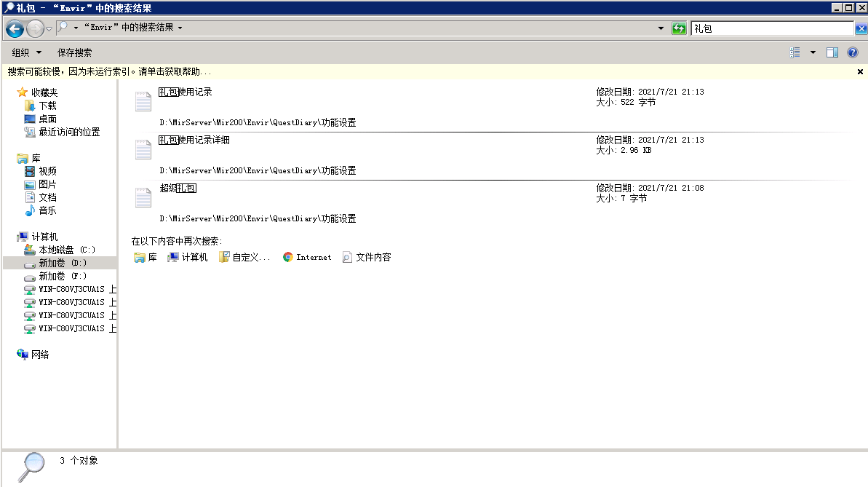Click the Back navigation arrow
The image size is (868, 487).
[x=15, y=28]
